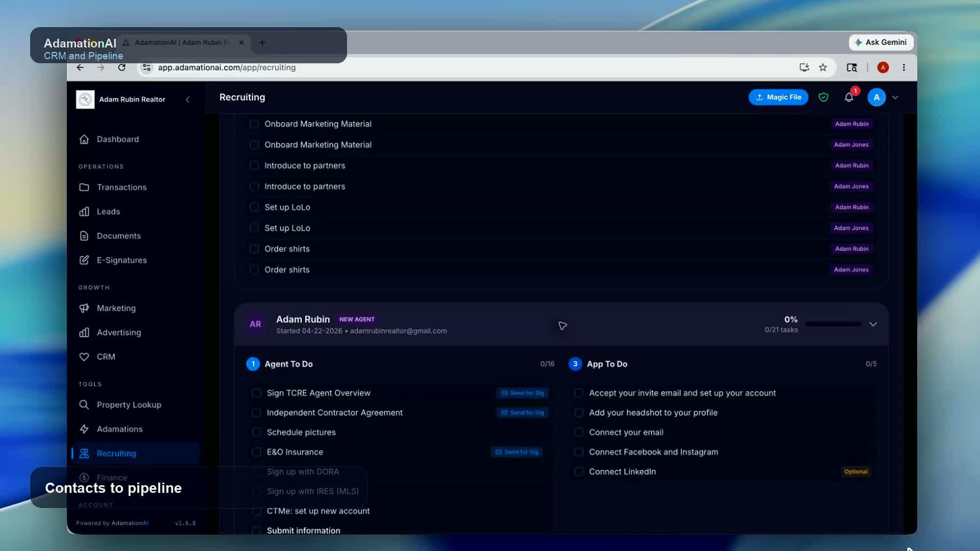Open Adamations lightning icon
Viewport: 980px width, 551px height.
[x=84, y=429]
